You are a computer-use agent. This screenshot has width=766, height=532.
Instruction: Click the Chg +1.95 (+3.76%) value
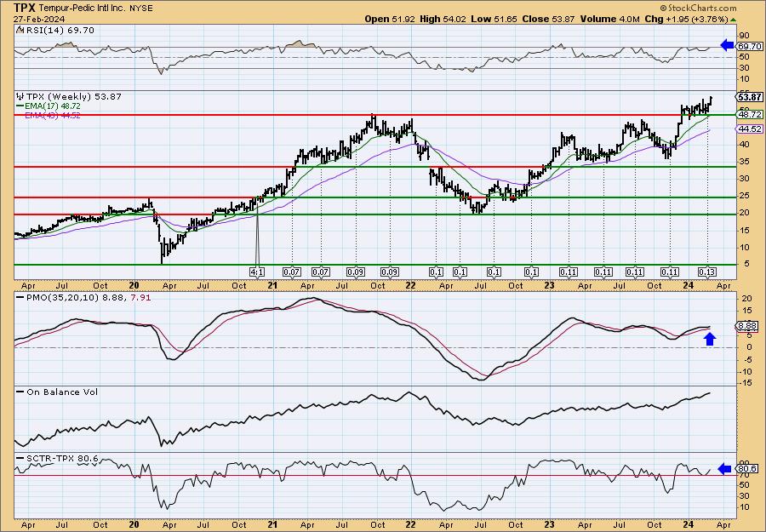(x=686, y=19)
